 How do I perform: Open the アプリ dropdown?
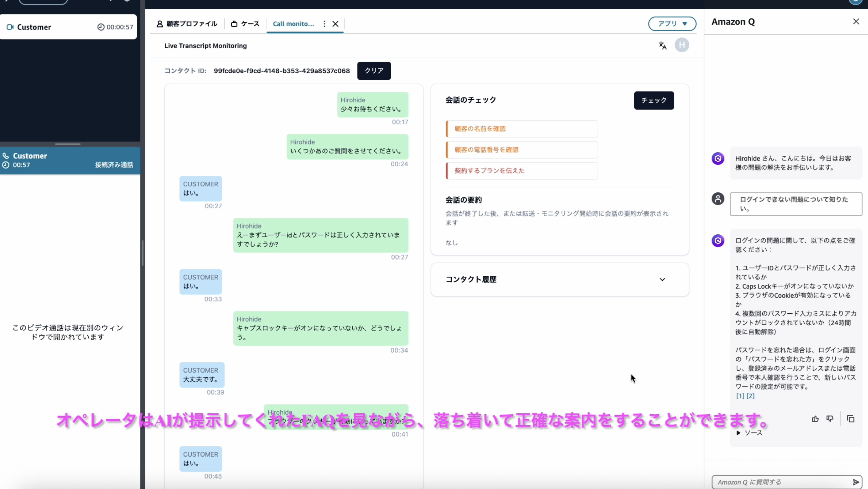pyautogui.click(x=672, y=24)
